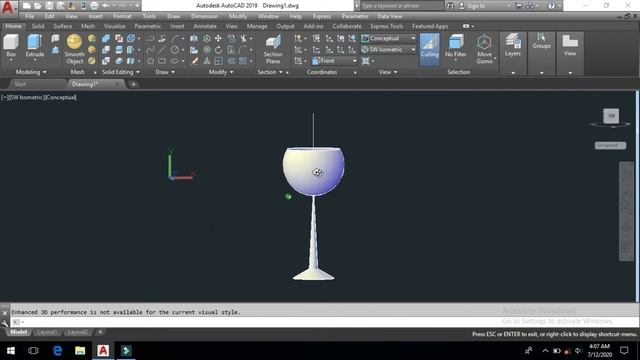Click the Plot printer icon in quick access toolbar
This screenshot has width=640, height=360.
tap(94, 6)
